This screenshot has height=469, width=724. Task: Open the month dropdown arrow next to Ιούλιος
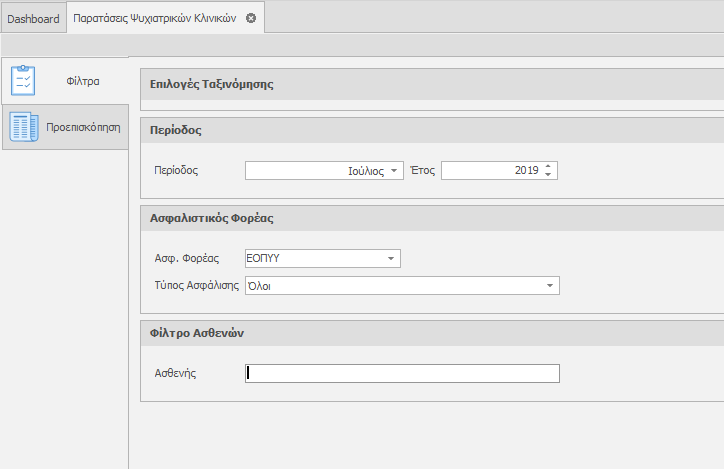tap(395, 171)
